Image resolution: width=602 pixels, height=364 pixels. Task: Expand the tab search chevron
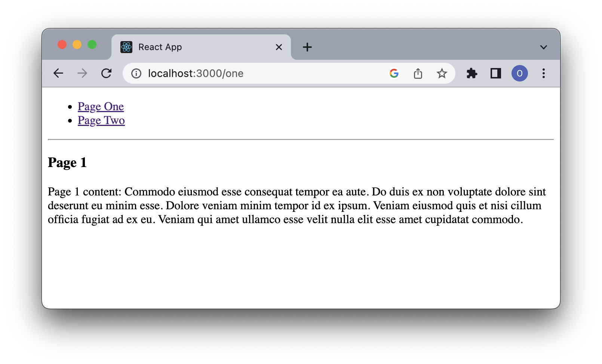(x=544, y=47)
